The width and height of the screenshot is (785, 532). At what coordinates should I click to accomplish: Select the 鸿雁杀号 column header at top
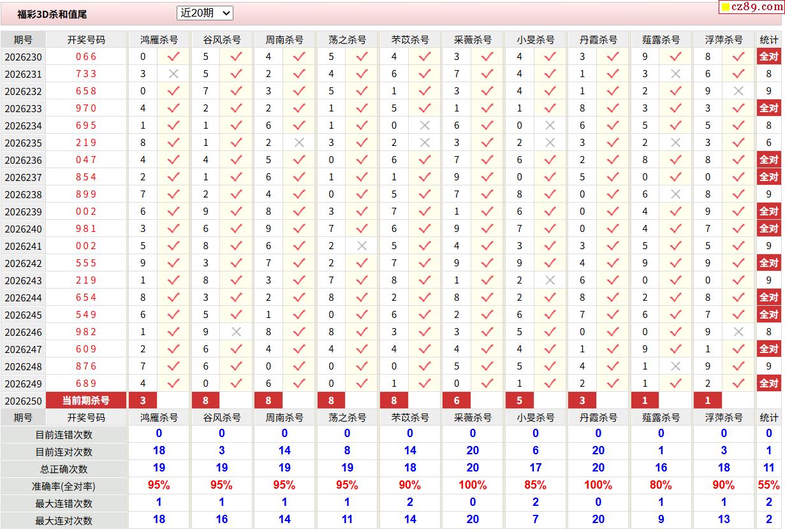tap(159, 40)
